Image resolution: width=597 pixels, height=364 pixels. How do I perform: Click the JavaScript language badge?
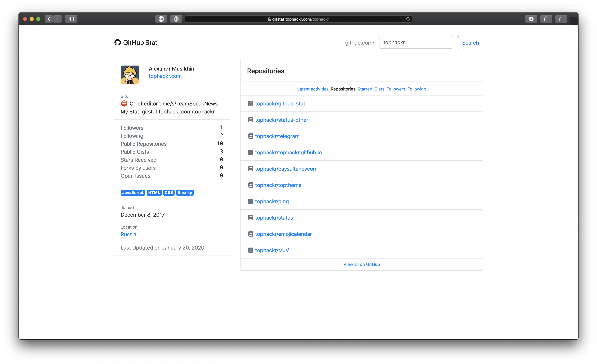pyautogui.click(x=133, y=192)
